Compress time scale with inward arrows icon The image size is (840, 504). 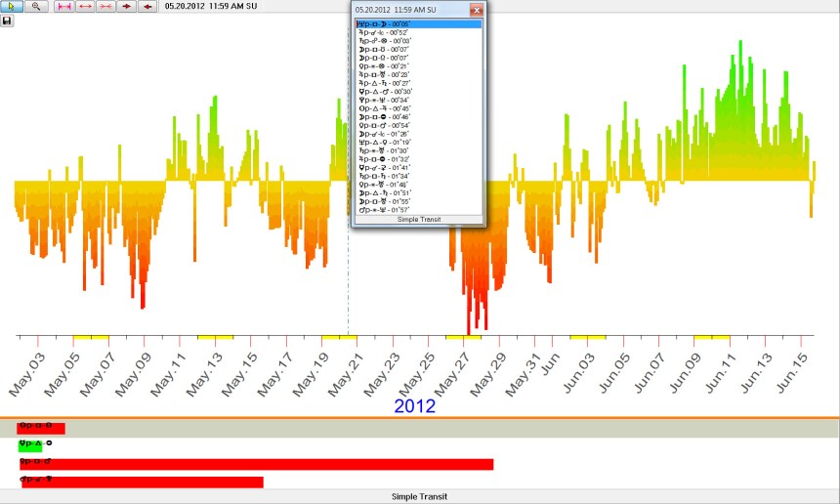point(105,6)
